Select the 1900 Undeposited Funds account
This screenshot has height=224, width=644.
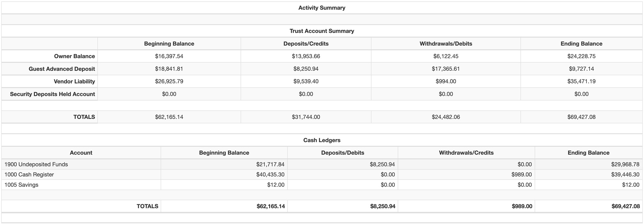[36, 164]
